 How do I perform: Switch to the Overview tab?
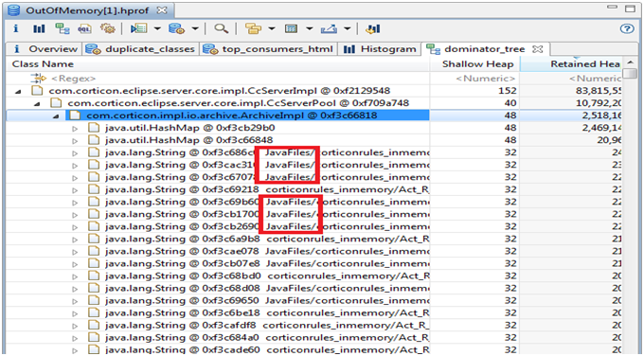click(x=45, y=49)
